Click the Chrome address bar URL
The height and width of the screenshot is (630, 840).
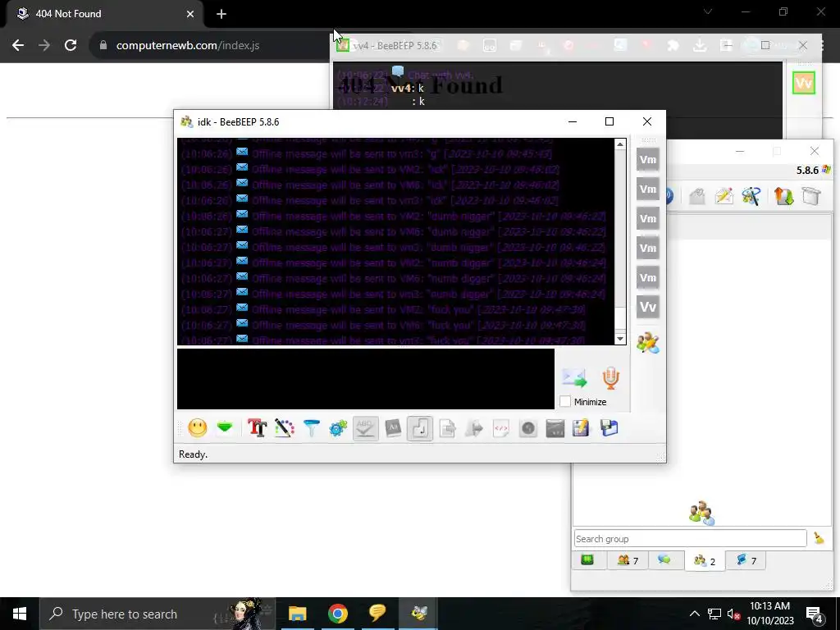point(188,46)
